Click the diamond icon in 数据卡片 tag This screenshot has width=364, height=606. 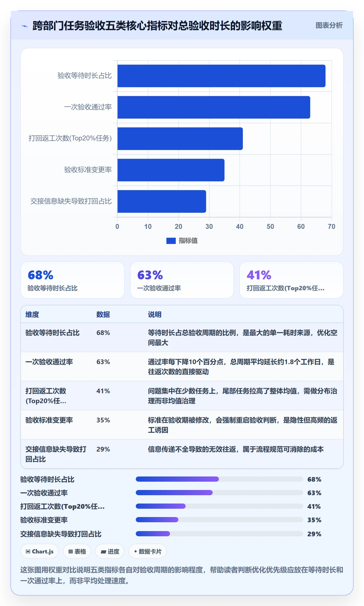[135, 551]
